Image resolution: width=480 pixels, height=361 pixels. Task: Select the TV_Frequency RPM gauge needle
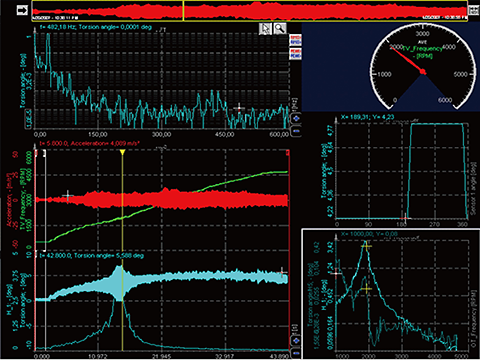click(x=407, y=59)
